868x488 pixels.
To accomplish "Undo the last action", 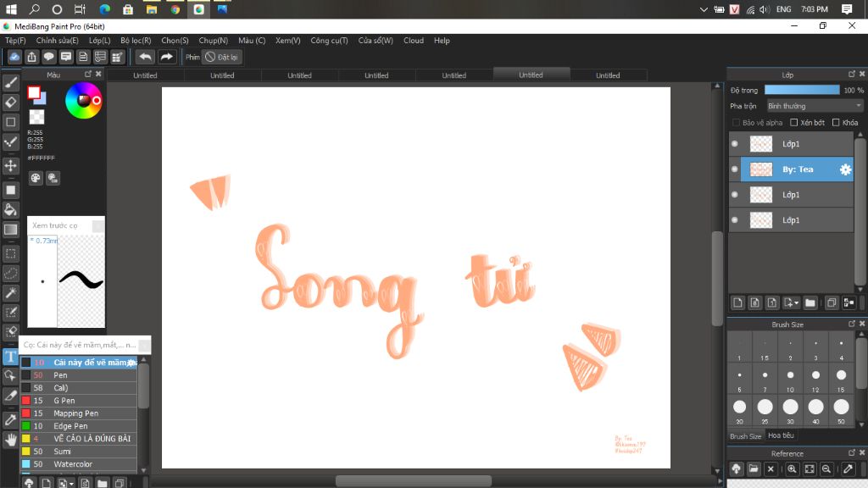I will point(145,57).
